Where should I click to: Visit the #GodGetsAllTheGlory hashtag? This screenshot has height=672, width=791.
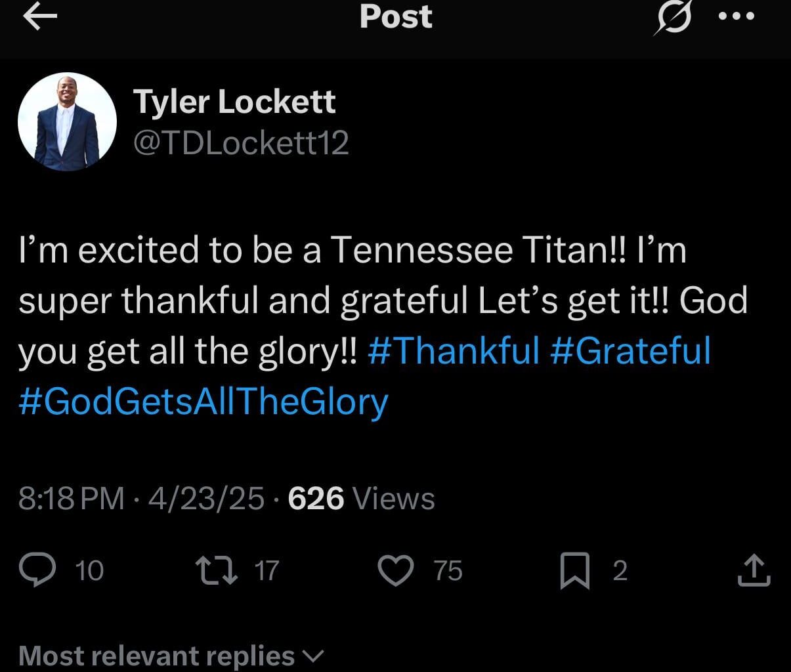point(203,402)
